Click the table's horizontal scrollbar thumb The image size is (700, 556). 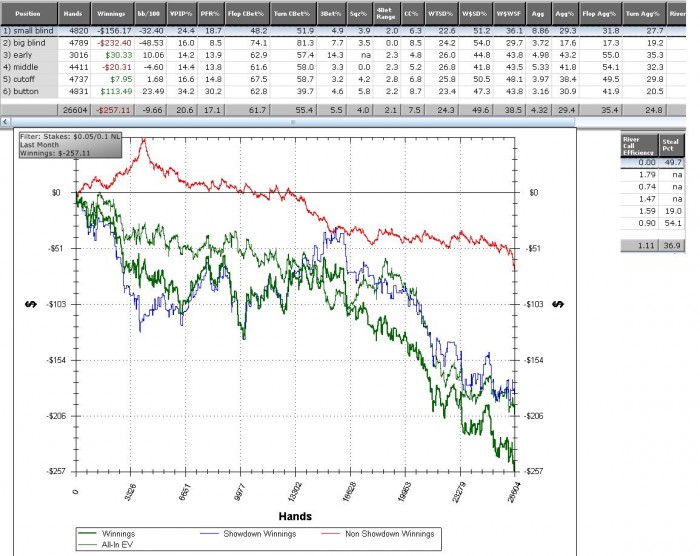(293, 121)
